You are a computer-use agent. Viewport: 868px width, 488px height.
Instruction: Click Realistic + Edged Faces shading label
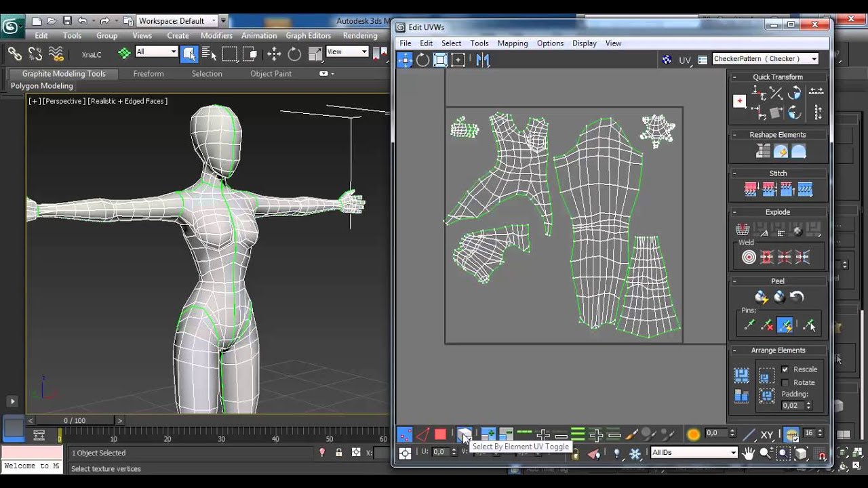pyautogui.click(x=127, y=101)
